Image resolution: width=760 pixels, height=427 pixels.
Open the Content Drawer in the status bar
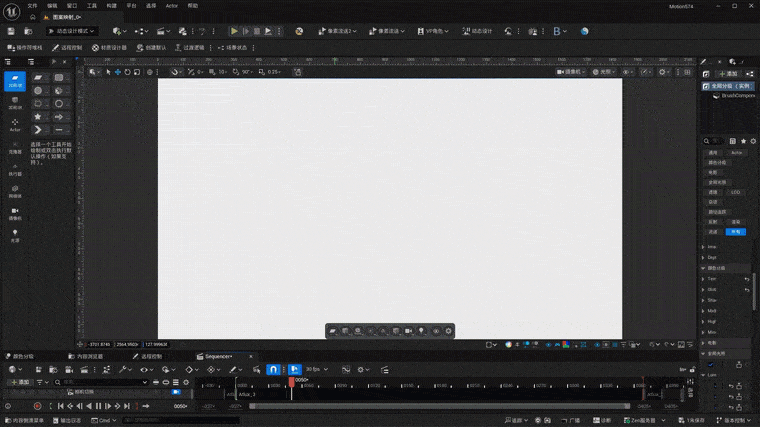pos(24,420)
